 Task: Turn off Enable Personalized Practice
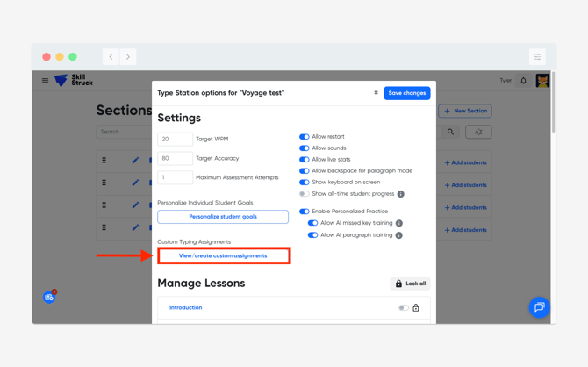[305, 212]
